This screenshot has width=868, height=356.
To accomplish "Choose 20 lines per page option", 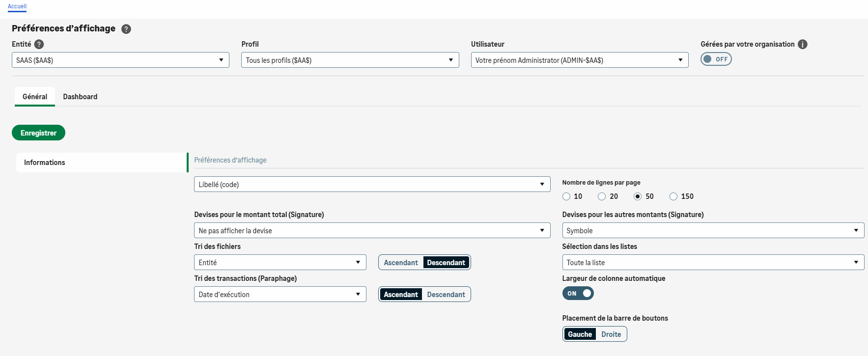I will 602,196.
